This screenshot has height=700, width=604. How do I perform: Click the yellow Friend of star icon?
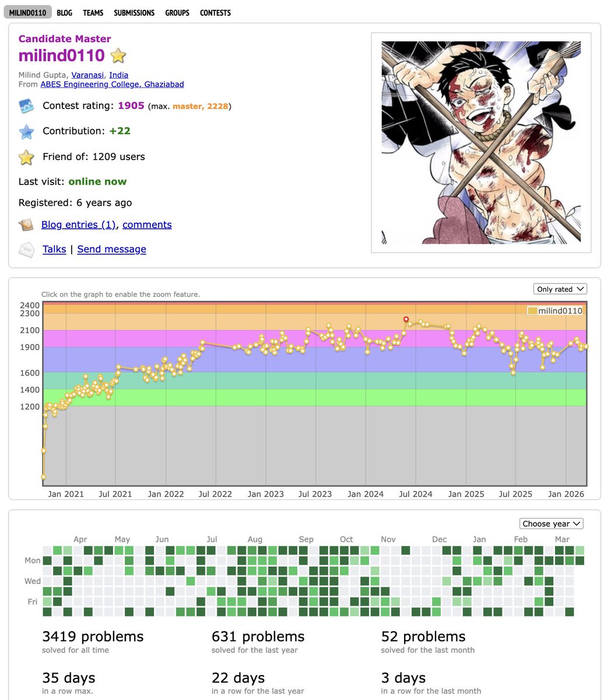coord(26,157)
